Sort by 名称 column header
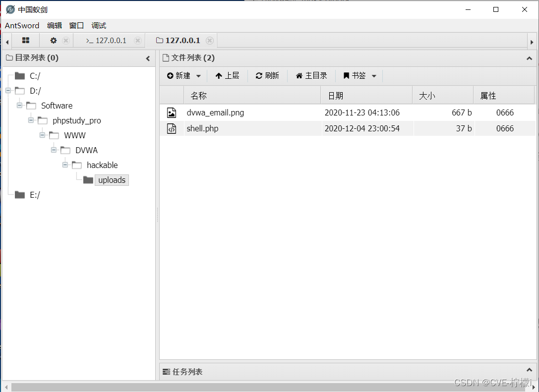 252,95
